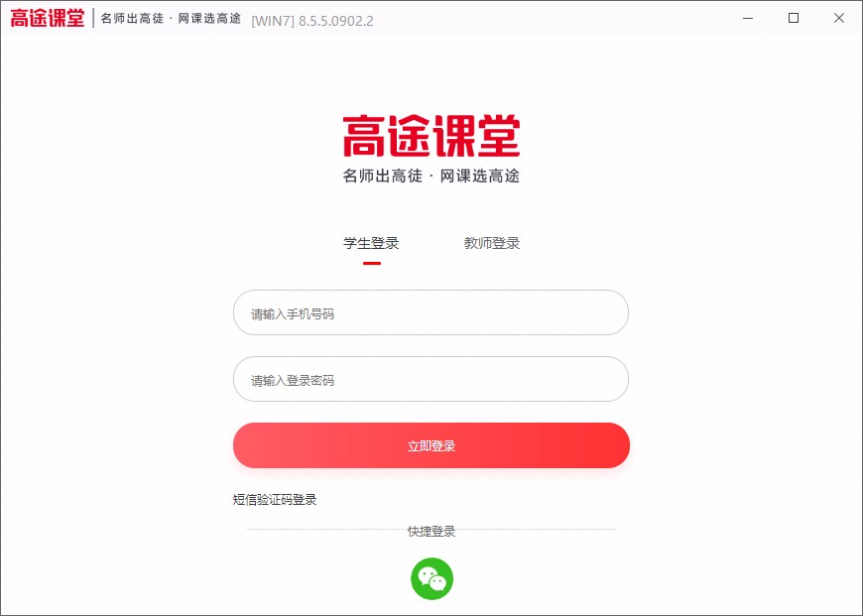The image size is (863, 616).
Task: Click the divider line left of 快捷登录
Action: pos(327,530)
